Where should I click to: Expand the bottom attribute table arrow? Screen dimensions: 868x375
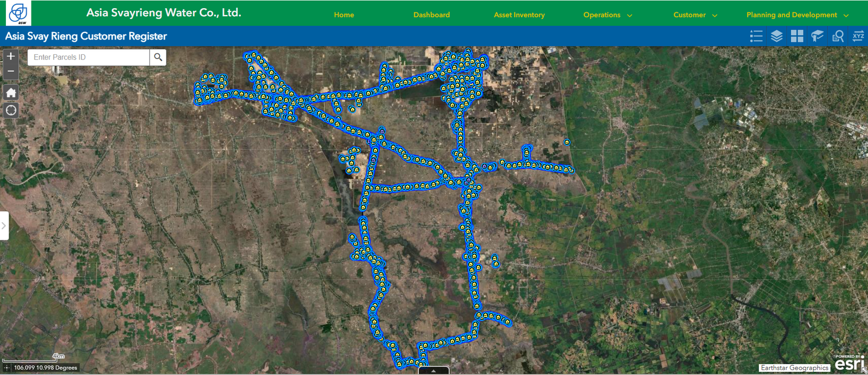pyautogui.click(x=433, y=371)
